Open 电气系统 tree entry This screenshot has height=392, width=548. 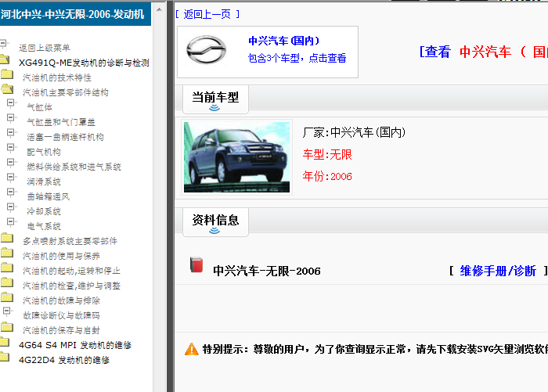[44, 226]
